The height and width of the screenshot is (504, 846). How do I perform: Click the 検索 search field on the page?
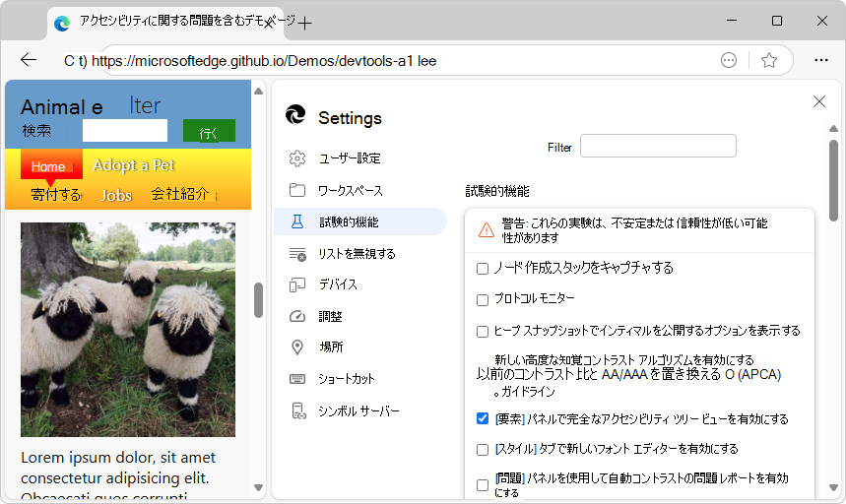(125, 131)
